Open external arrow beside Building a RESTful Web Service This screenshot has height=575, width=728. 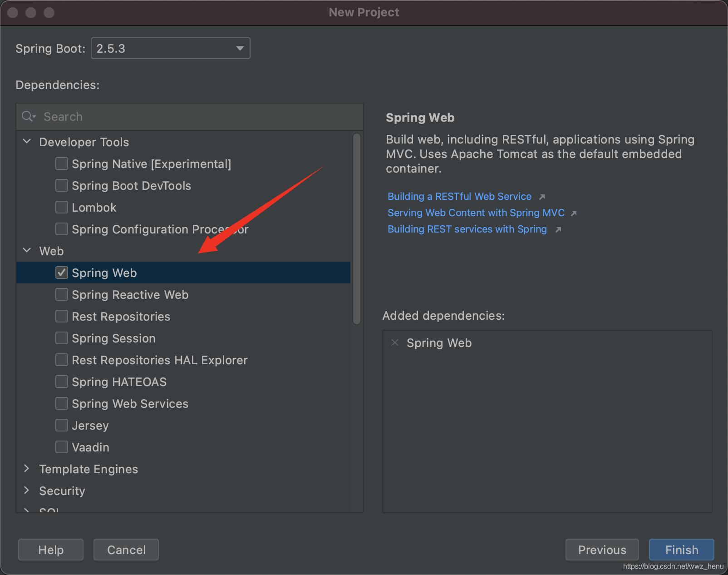coord(541,197)
